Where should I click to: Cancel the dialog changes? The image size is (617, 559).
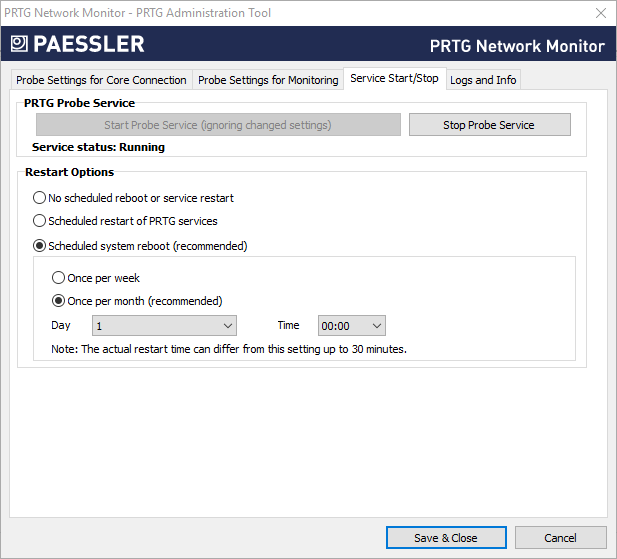(x=560, y=538)
